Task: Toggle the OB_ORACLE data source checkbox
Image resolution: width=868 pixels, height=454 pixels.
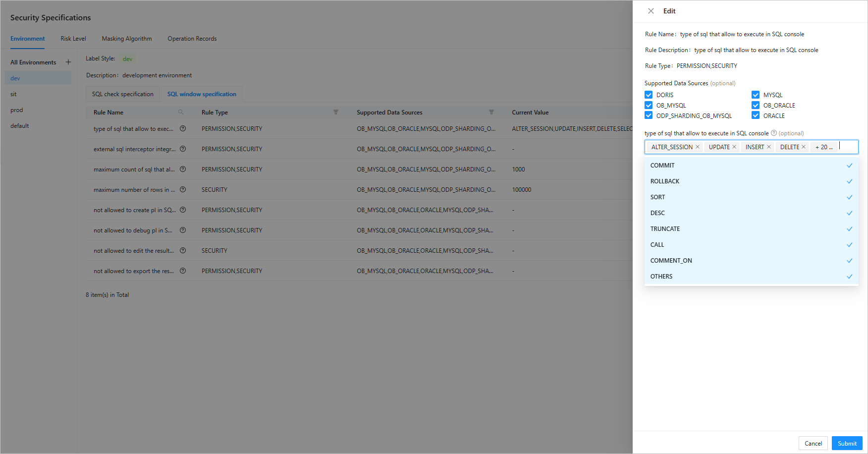Action: pyautogui.click(x=756, y=105)
